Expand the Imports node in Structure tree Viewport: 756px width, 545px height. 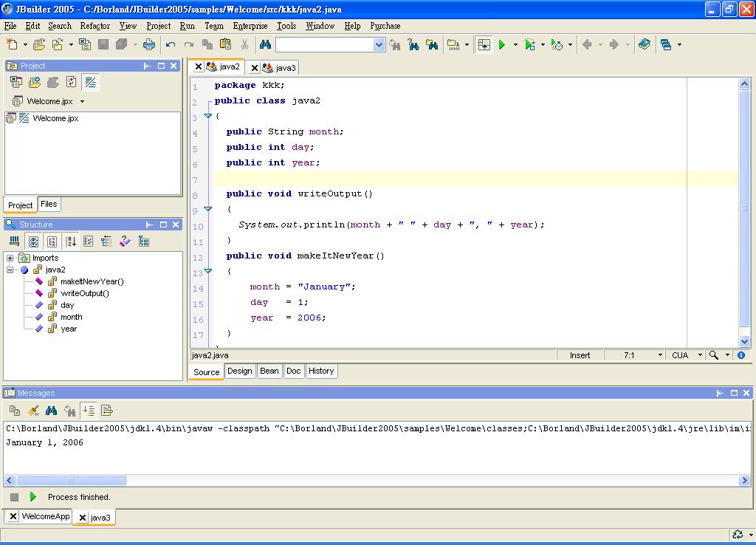10,258
